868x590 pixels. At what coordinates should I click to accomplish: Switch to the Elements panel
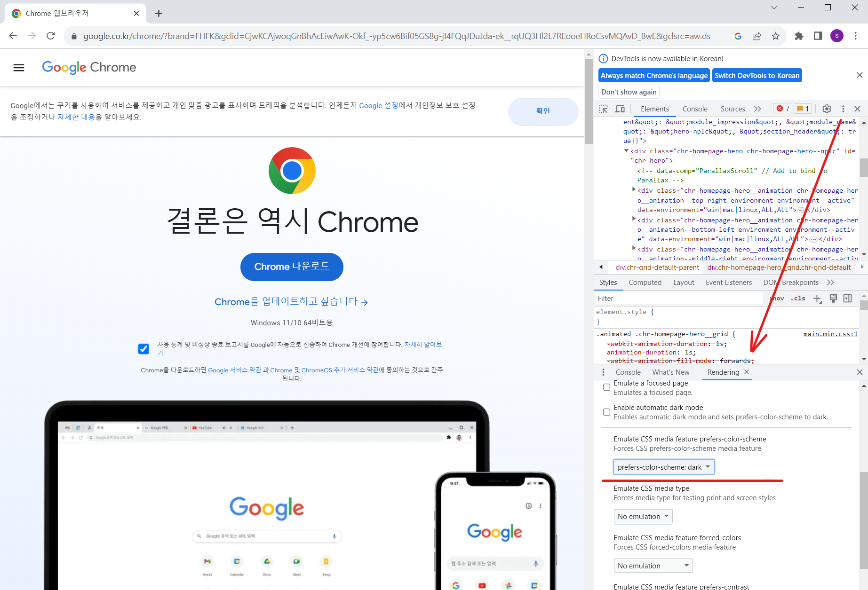click(x=654, y=109)
